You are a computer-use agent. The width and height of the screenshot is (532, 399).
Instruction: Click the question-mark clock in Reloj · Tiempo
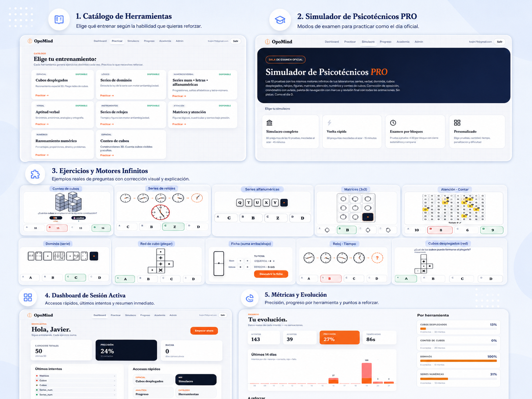(377, 258)
